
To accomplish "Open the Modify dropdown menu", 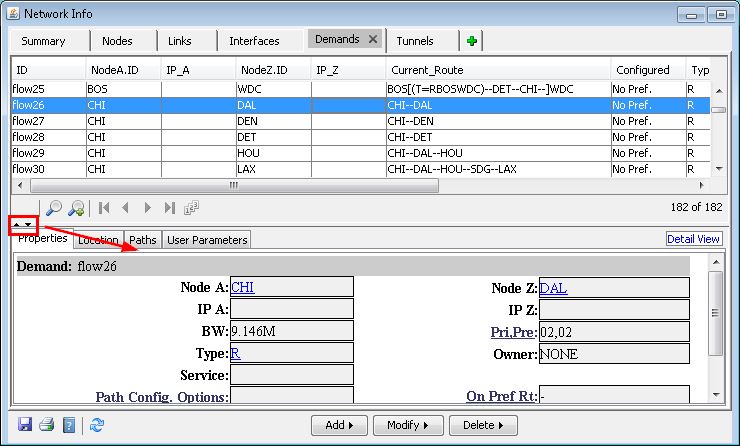I will [410, 425].
